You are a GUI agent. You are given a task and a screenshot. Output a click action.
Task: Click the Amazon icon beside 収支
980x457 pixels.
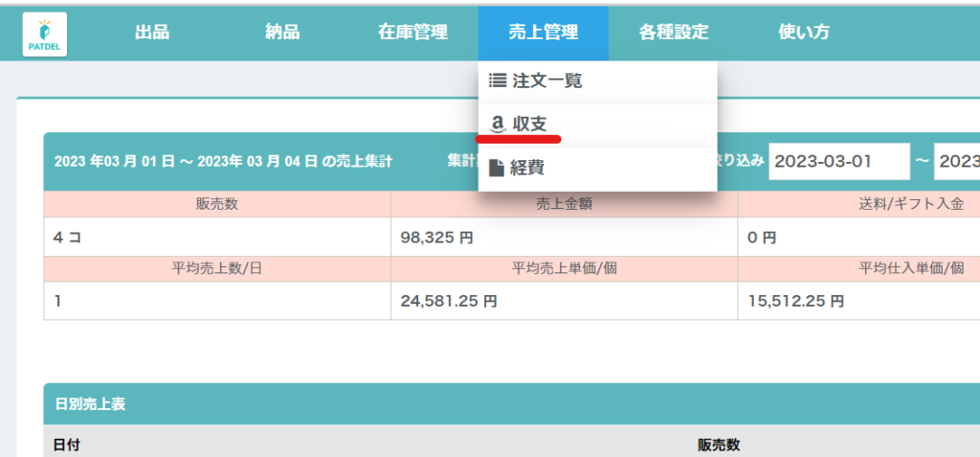(x=497, y=124)
